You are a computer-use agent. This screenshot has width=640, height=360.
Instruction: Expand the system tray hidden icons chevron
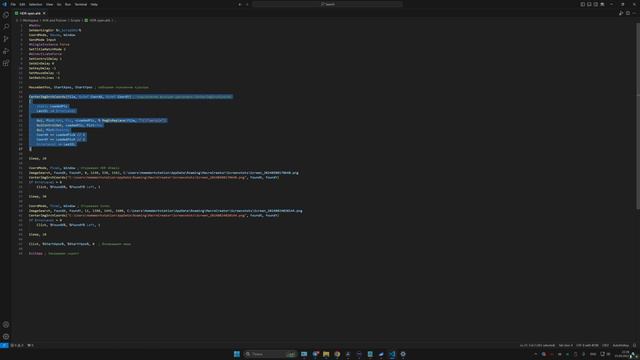pos(536,354)
